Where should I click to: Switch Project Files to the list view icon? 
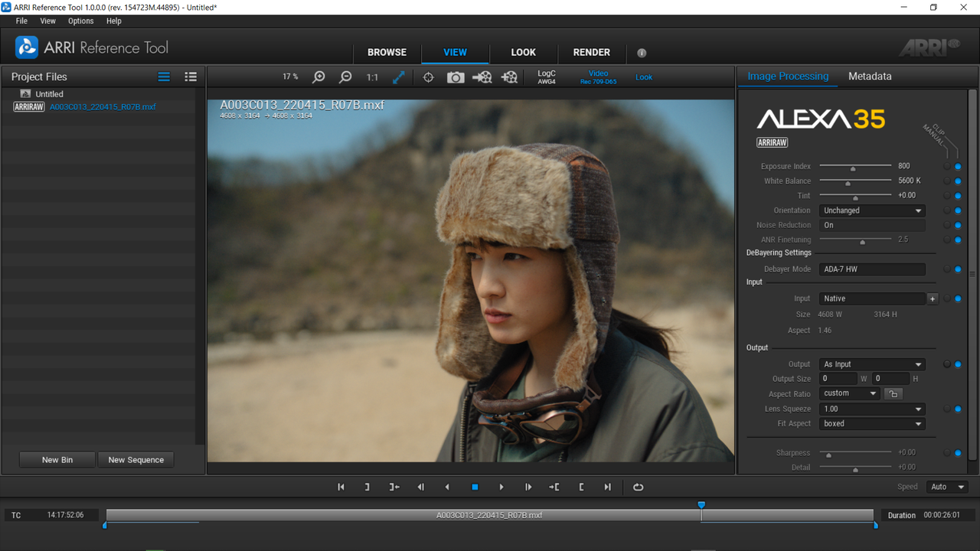[164, 77]
